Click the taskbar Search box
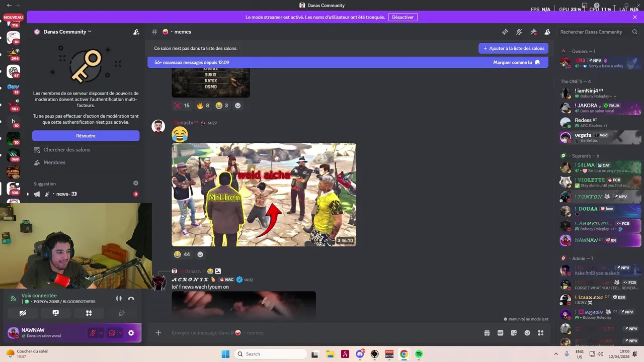 (270, 354)
